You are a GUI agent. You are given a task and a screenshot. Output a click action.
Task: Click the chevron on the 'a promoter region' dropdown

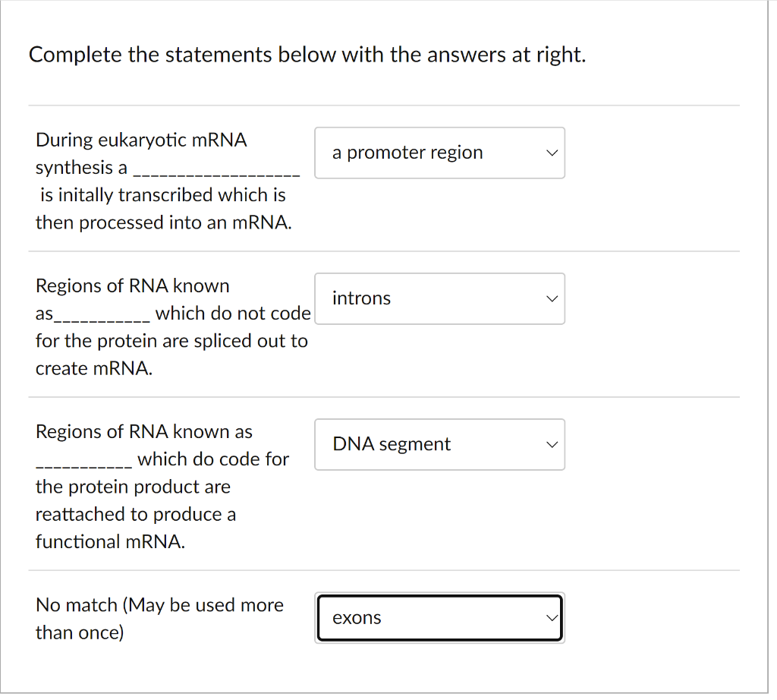click(552, 153)
